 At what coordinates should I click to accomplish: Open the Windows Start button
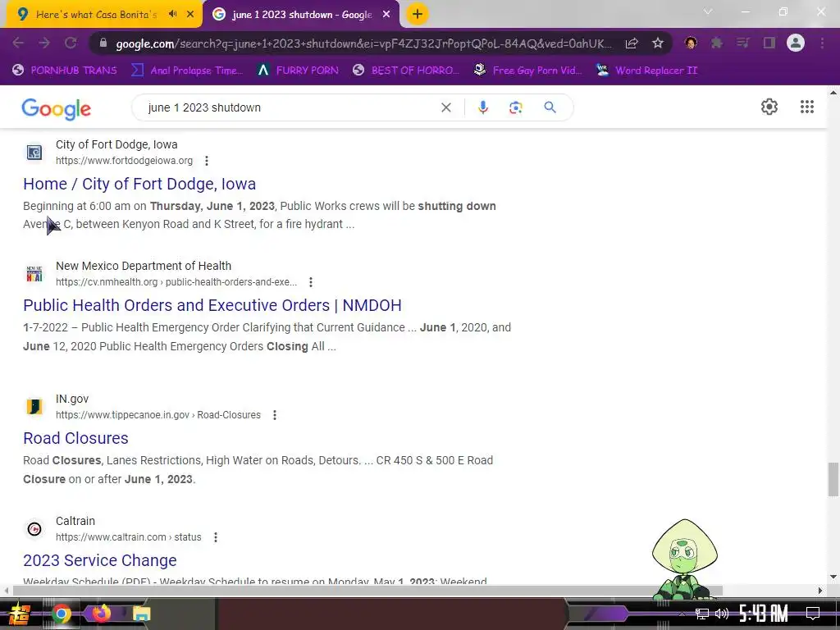click(20, 614)
